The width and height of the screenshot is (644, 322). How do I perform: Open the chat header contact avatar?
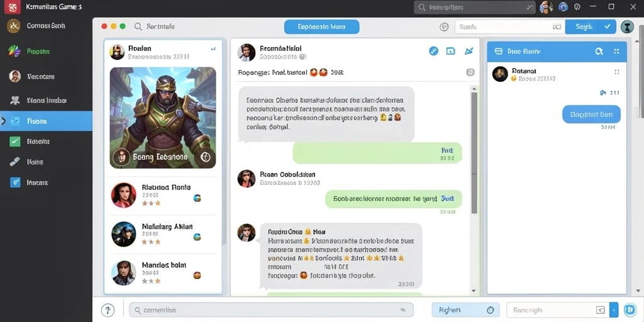pos(247,53)
